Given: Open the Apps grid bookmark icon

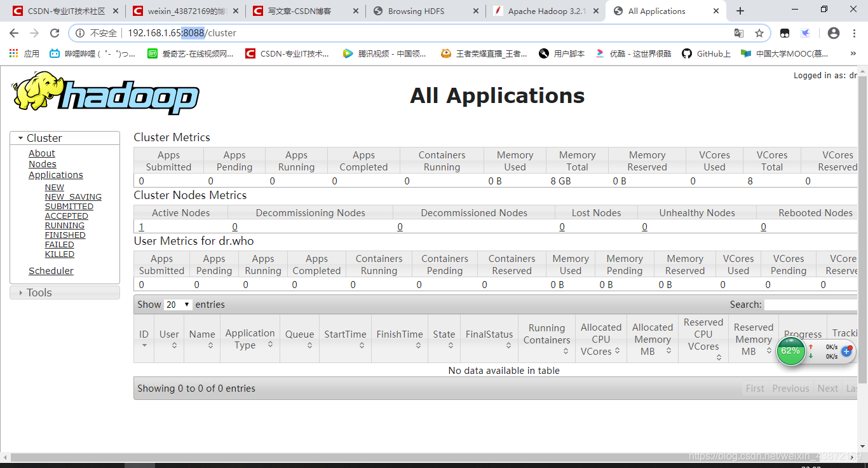Looking at the screenshot, I should [14, 53].
